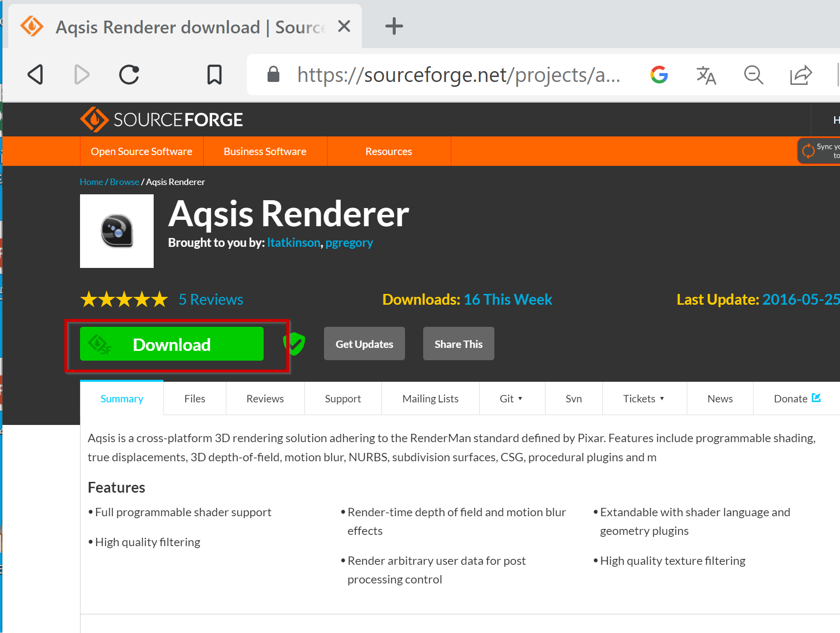The width and height of the screenshot is (840, 633).
Task: Click the share page icon
Action: (x=801, y=75)
